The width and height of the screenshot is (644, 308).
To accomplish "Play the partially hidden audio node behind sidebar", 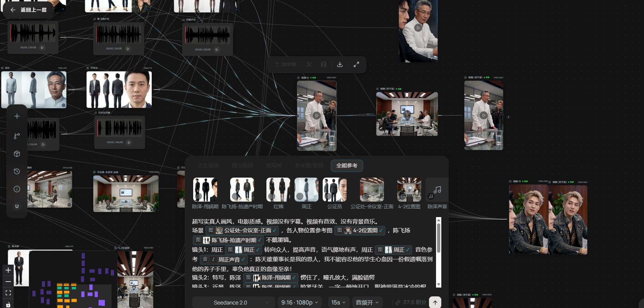I will [x=43, y=144].
